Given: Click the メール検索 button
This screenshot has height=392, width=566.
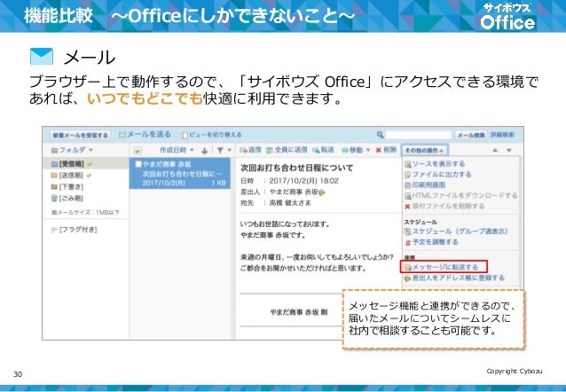Looking at the screenshot, I should (x=471, y=135).
